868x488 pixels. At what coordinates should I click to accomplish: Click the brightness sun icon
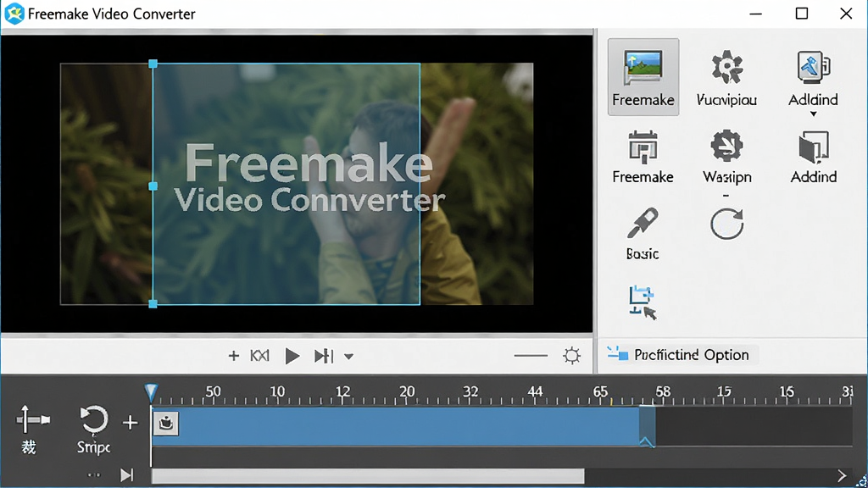(x=571, y=355)
